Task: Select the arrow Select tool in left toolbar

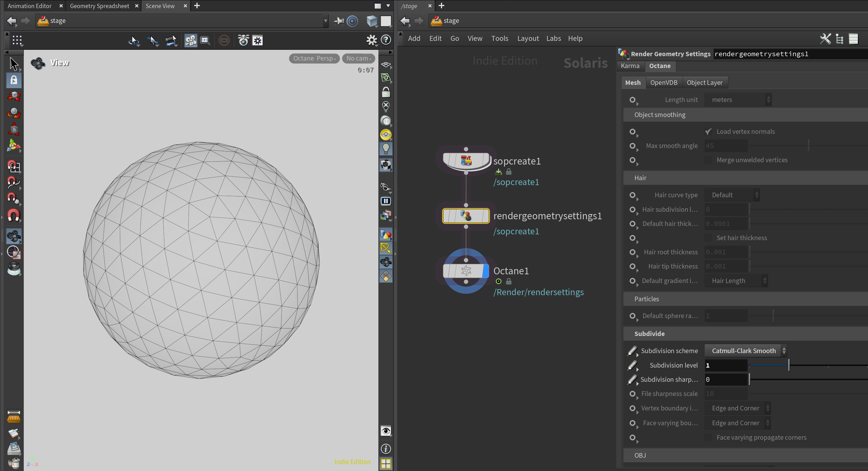Action: [14, 64]
